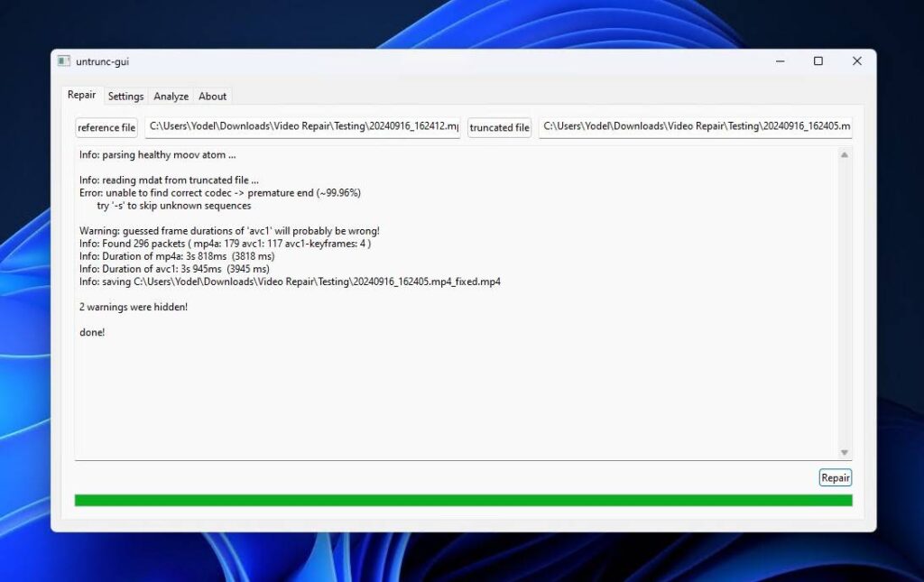The image size is (924, 582).
Task: Select the Repair tab
Action: (81, 94)
